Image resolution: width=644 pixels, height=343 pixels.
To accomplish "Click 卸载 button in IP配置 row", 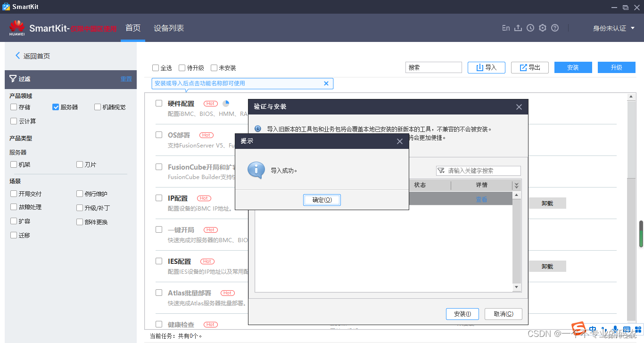I will 547,203.
